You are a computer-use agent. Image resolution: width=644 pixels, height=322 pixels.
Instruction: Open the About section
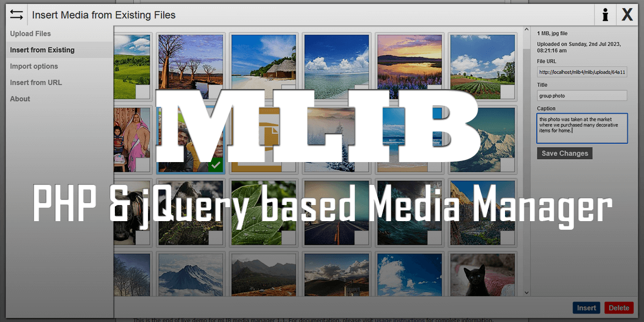pos(19,99)
